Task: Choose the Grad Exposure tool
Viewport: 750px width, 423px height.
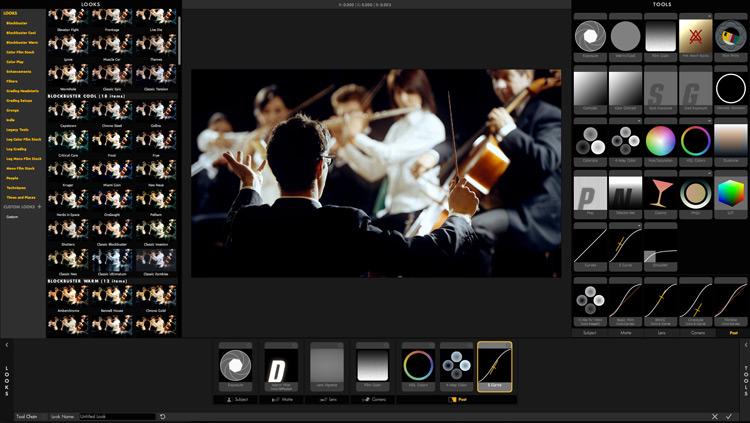Action: pos(695,89)
